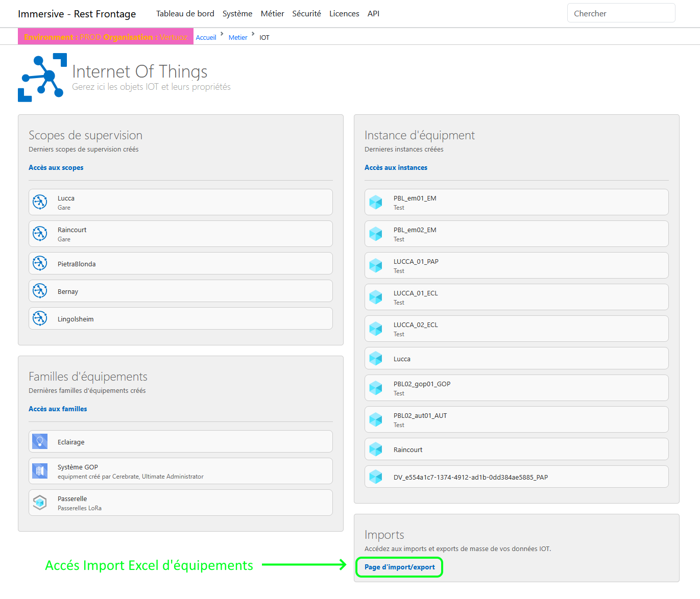The height and width of the screenshot is (599, 700).
Task: Select the Eclairage lightbulb family icon
Action: (x=40, y=441)
